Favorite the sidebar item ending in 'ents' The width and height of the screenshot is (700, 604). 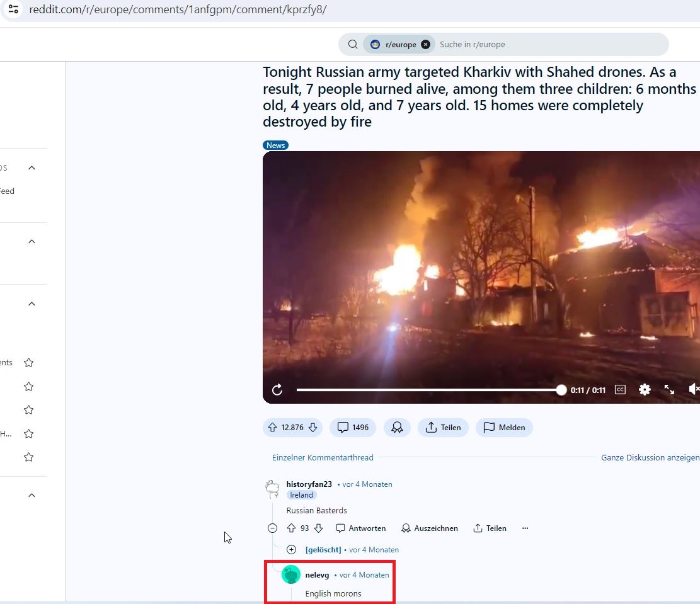point(28,363)
